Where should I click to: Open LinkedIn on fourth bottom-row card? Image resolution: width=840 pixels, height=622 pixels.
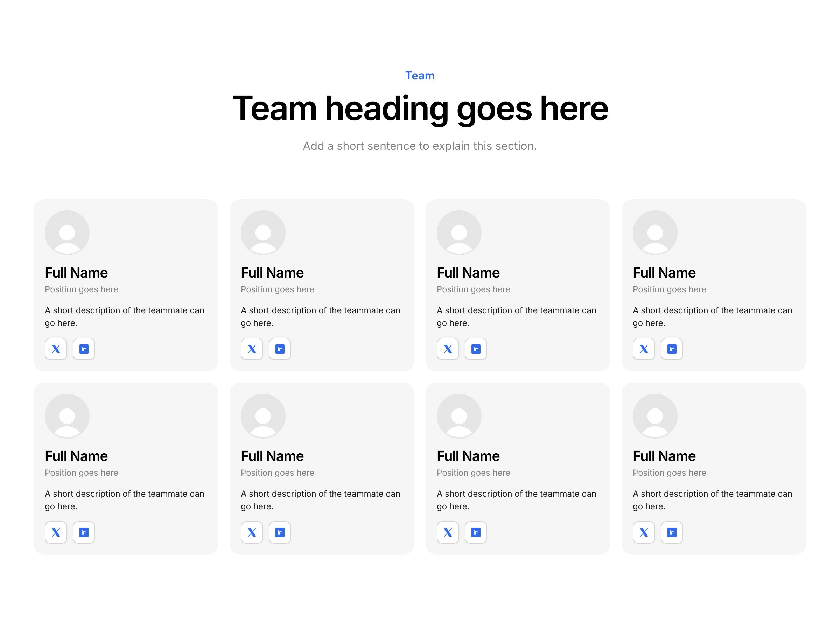click(672, 532)
